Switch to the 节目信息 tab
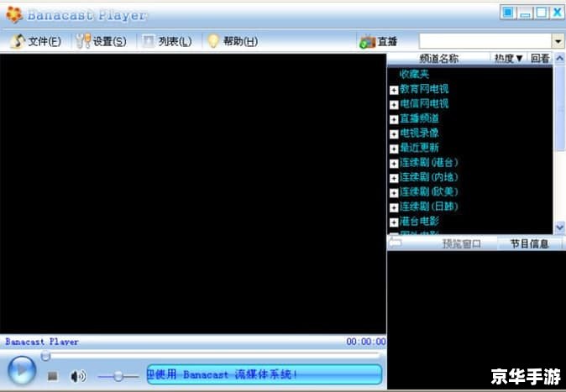Image resolution: width=566 pixels, height=392 pixels. coord(529,243)
